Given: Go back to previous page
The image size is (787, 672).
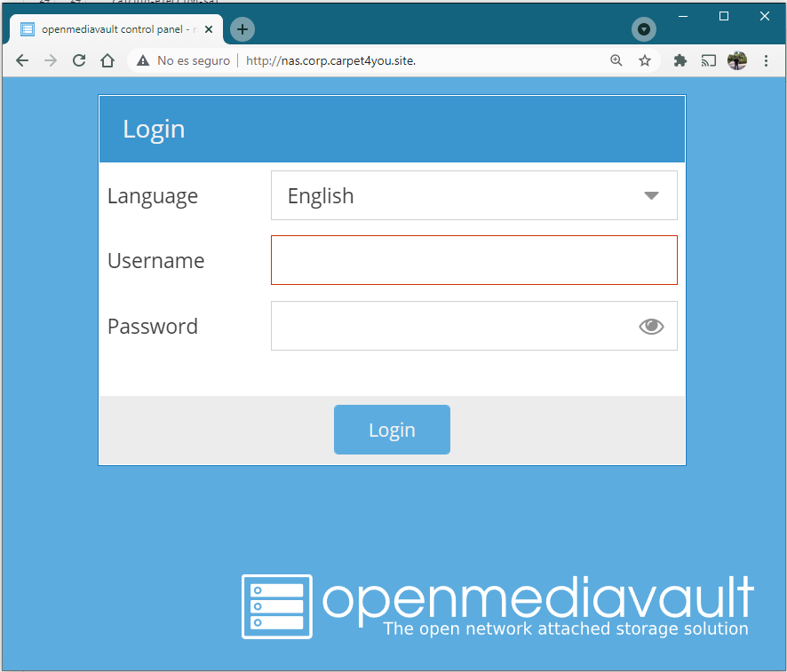Looking at the screenshot, I should 22,60.
